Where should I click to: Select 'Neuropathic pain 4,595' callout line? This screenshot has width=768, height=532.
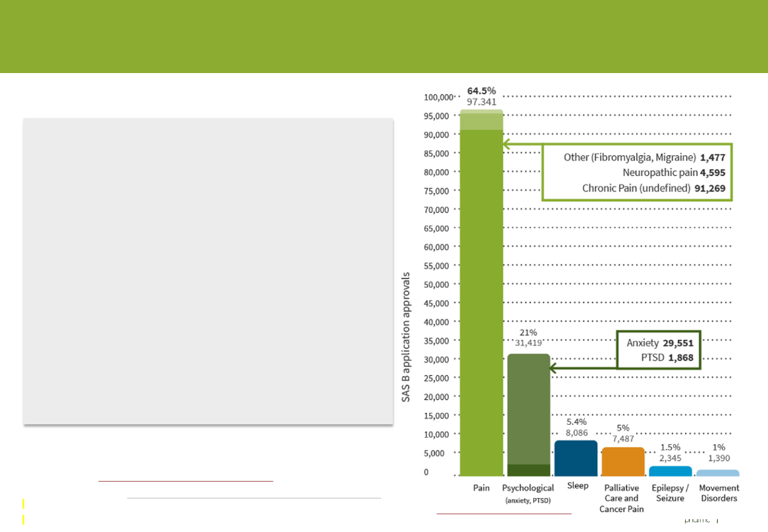pos(674,172)
